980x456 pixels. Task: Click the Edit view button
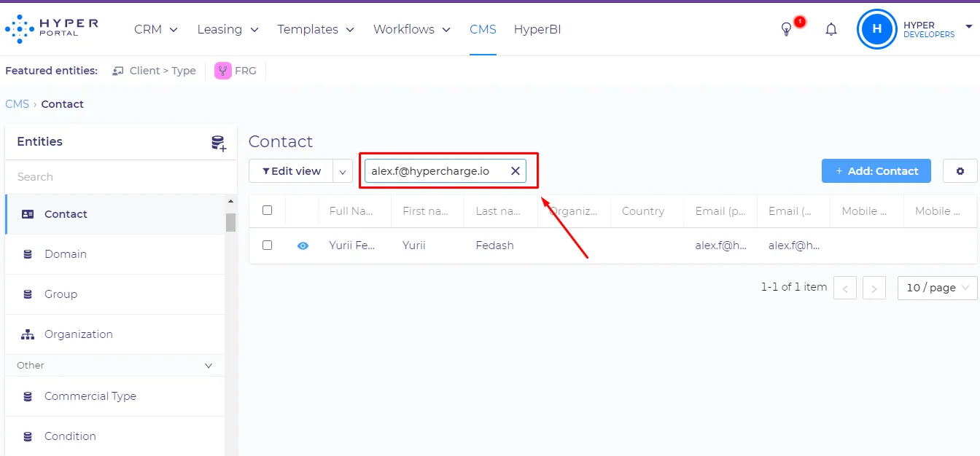(x=291, y=171)
